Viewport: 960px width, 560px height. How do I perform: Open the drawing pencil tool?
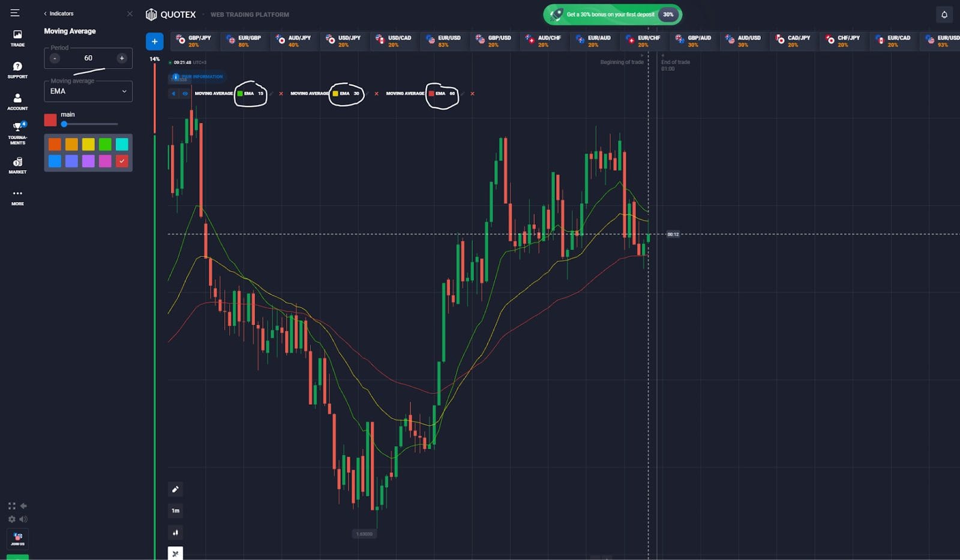[175, 489]
